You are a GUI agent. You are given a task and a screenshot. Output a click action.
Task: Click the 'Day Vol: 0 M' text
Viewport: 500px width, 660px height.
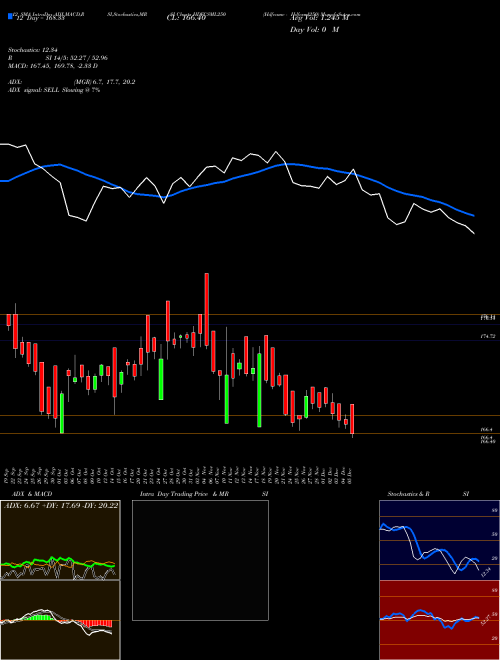[x=314, y=29]
